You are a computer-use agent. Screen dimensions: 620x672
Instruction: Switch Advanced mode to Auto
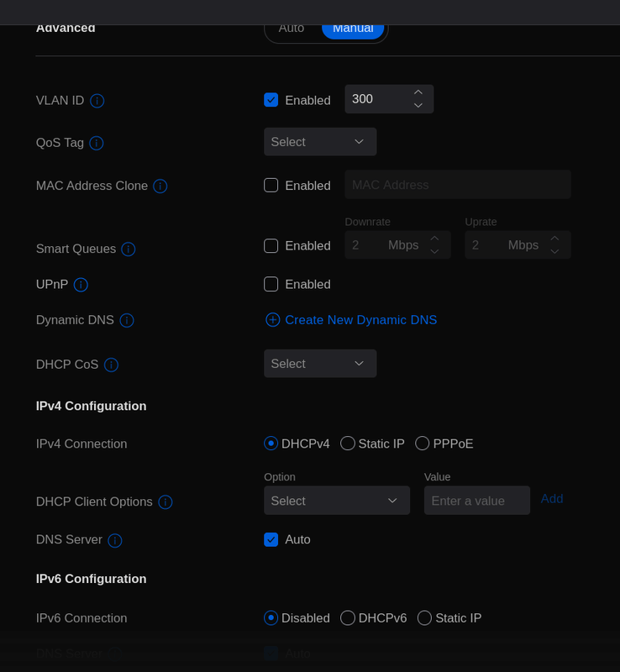292,29
